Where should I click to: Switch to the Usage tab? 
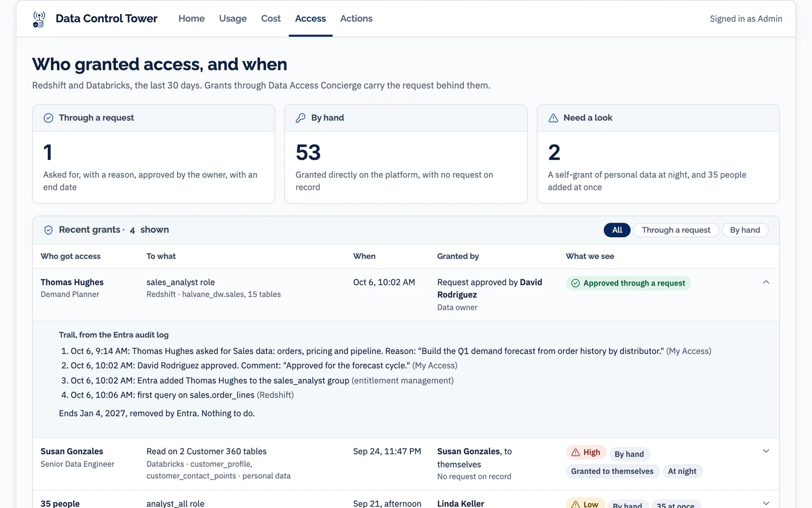point(233,18)
